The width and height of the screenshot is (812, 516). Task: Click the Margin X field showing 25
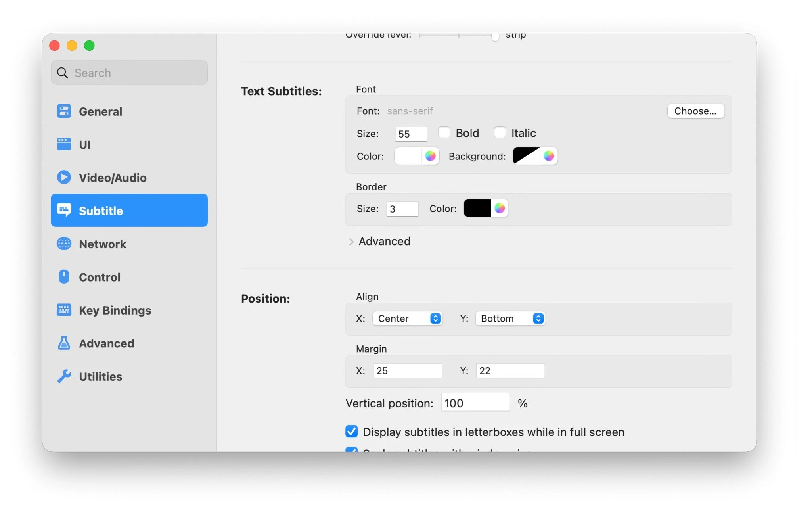coord(408,371)
